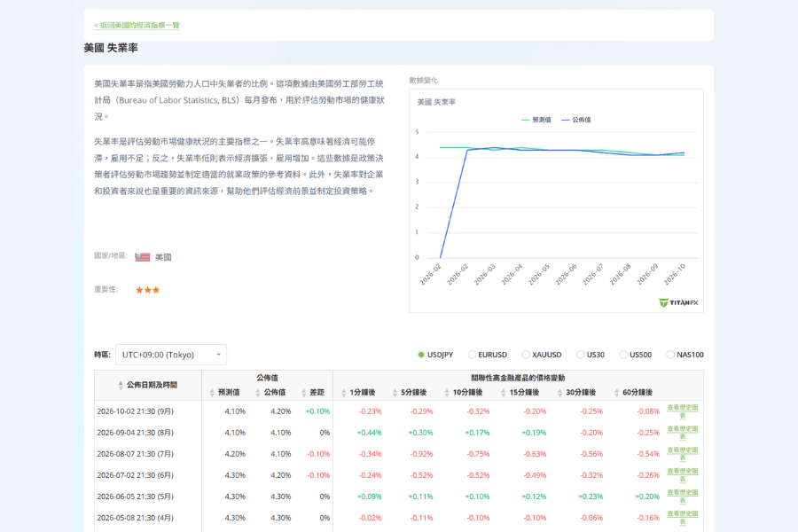Toggle 公佈值 series in chart legend

576,121
